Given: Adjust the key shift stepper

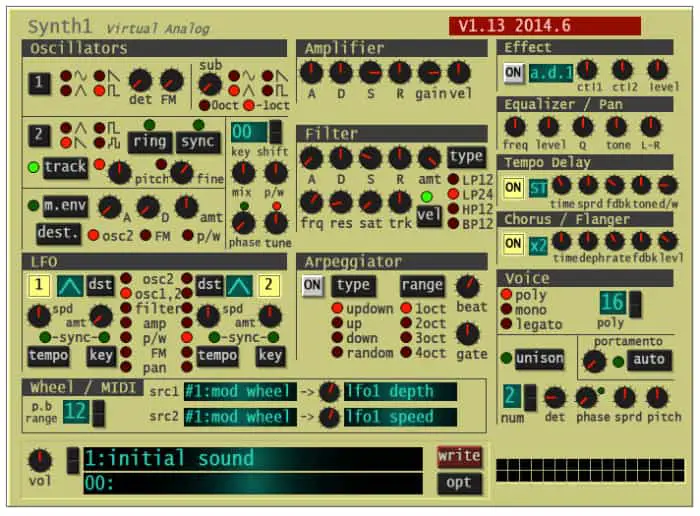Looking at the screenshot, I should click(276, 132).
